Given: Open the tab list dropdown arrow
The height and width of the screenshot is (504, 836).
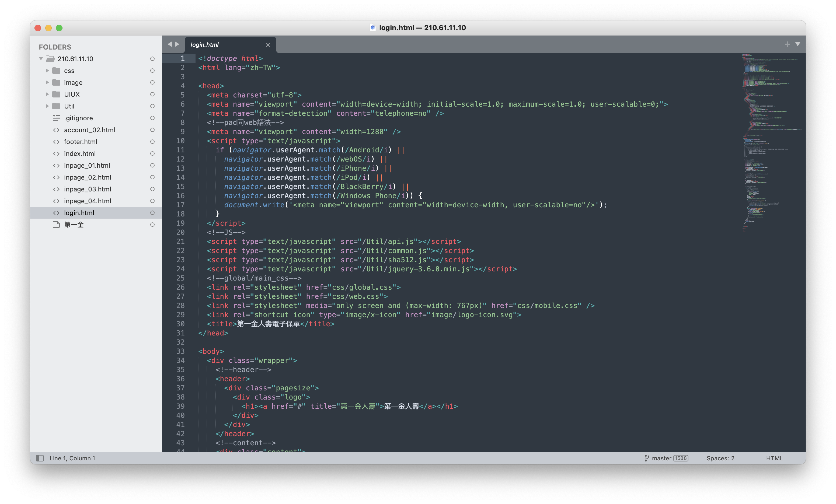Looking at the screenshot, I should pos(798,44).
